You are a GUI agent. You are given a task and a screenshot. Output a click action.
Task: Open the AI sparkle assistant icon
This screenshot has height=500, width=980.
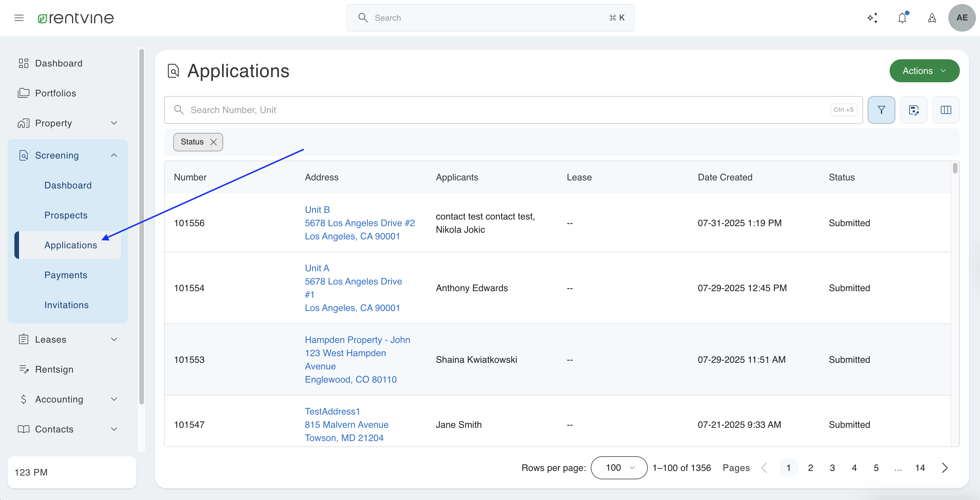(x=872, y=18)
